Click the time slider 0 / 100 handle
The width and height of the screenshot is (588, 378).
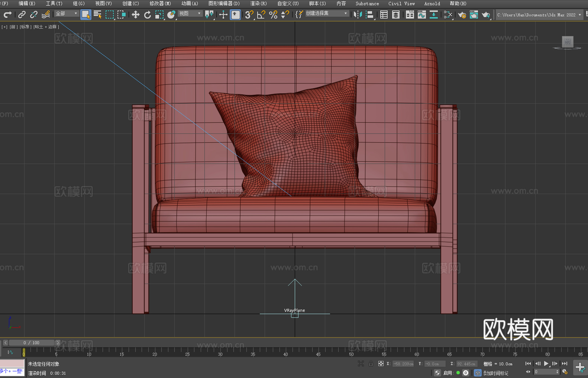pyautogui.click(x=32, y=343)
